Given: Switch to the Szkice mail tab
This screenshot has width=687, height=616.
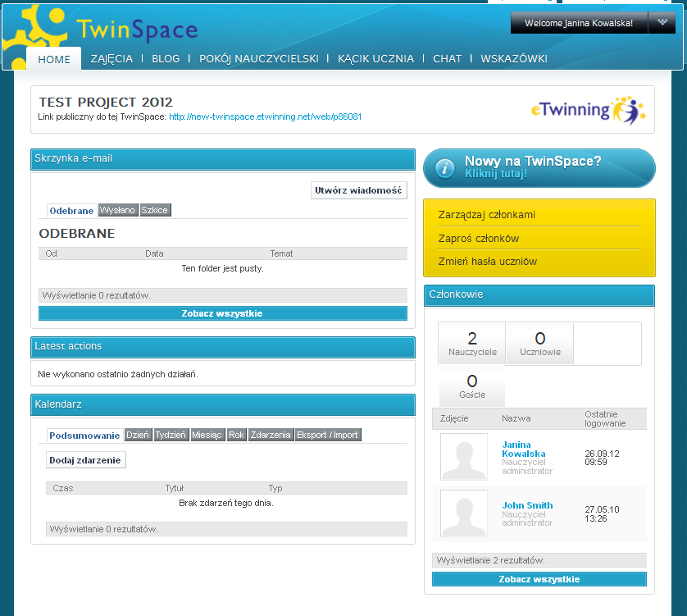Looking at the screenshot, I should [x=155, y=210].
